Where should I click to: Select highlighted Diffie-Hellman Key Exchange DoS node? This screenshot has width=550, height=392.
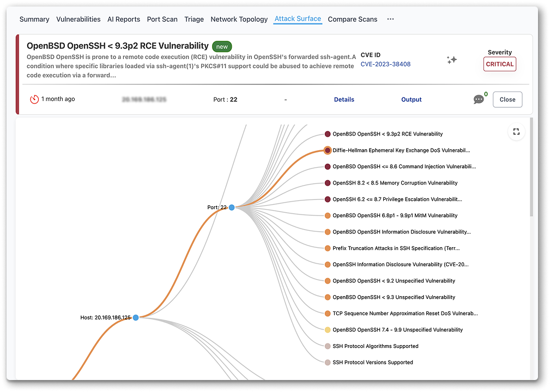[x=327, y=150]
